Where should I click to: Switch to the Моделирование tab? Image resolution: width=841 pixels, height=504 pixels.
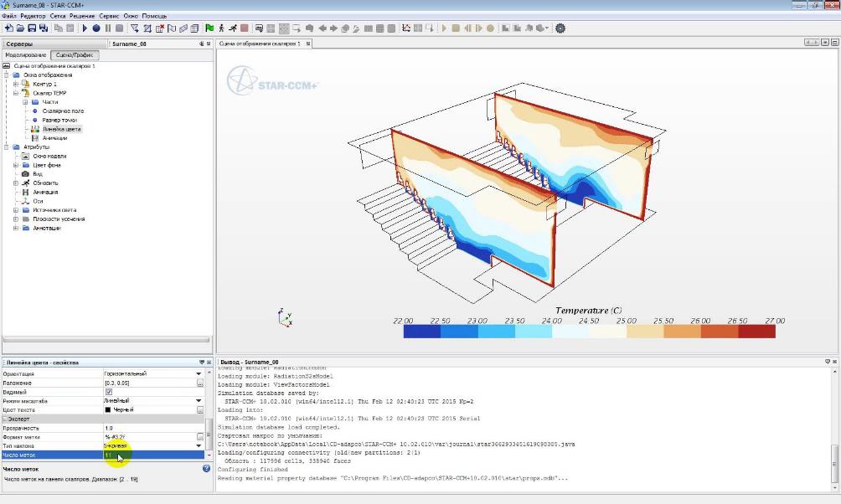(x=26, y=55)
